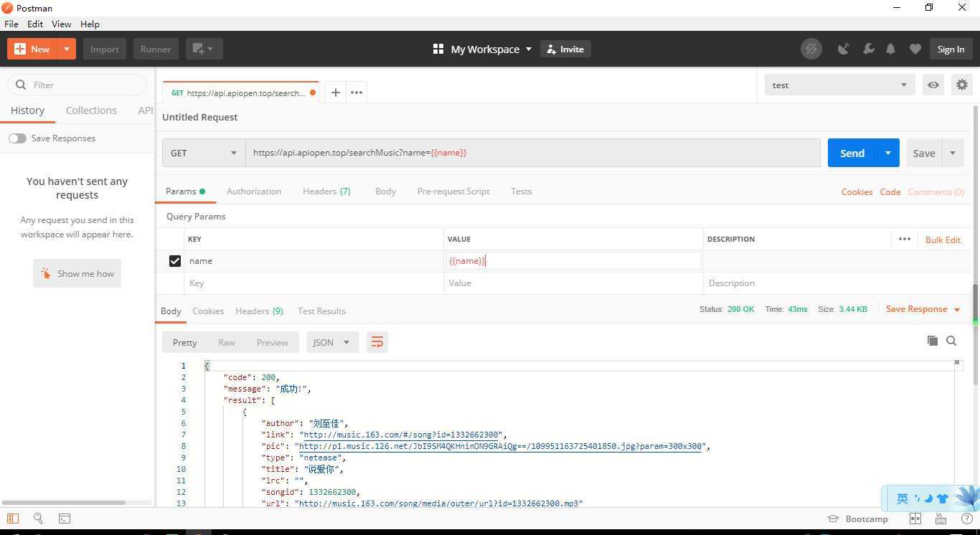This screenshot has width=980, height=535.
Task: Copy response body to clipboard icon
Action: click(x=933, y=341)
